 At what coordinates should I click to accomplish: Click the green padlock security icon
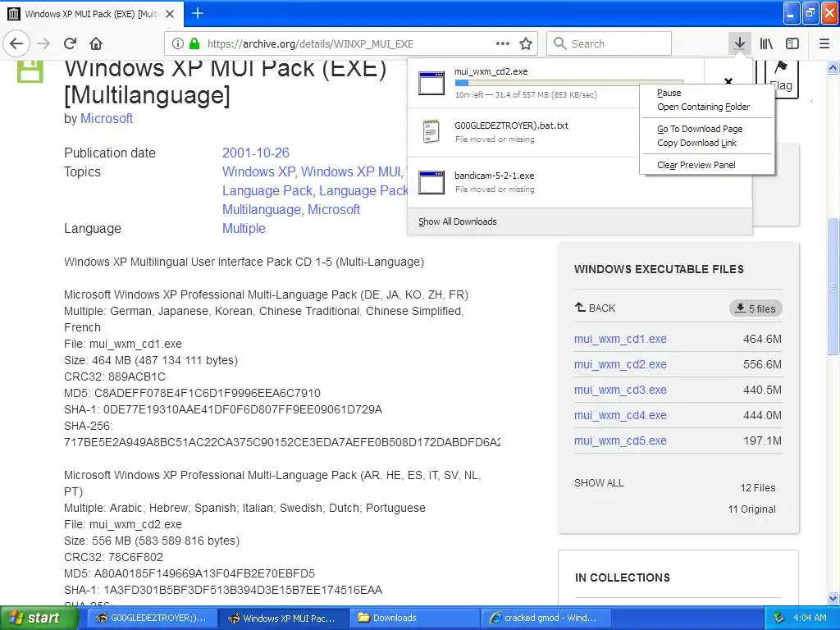tap(194, 43)
